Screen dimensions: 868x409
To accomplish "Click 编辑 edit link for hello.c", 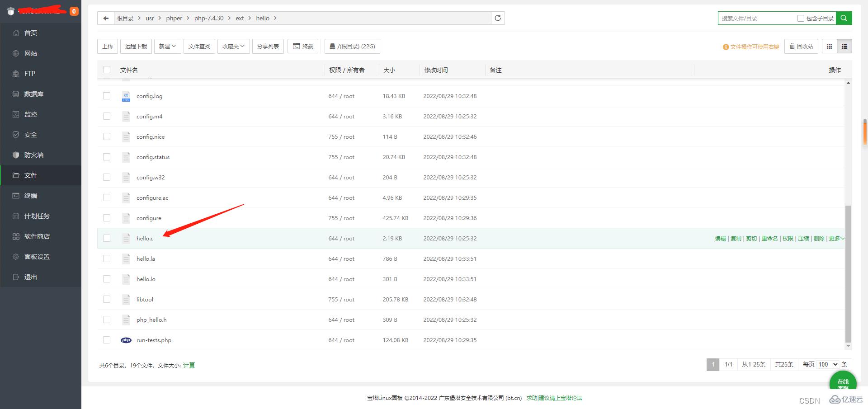I will [720, 238].
